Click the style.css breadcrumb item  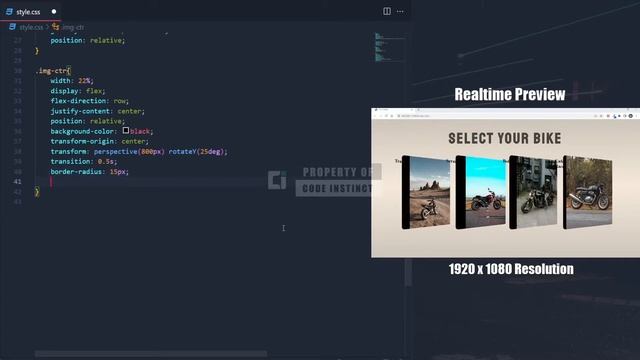point(31,27)
